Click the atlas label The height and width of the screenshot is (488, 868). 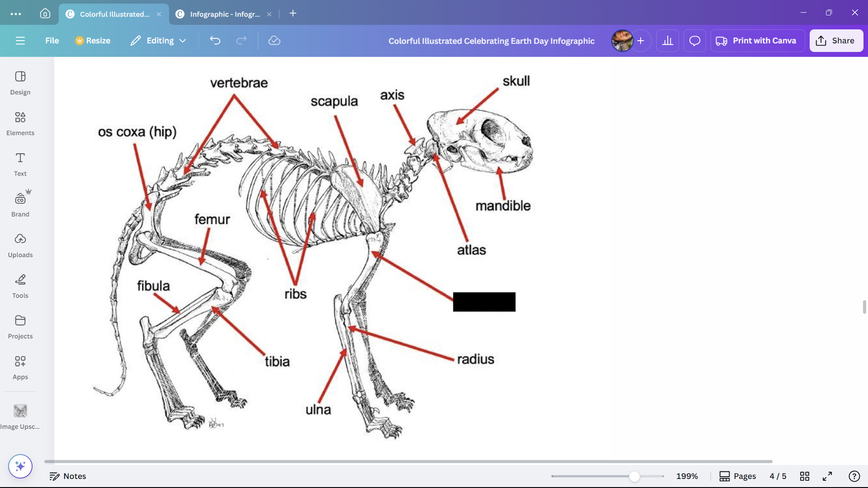point(471,250)
